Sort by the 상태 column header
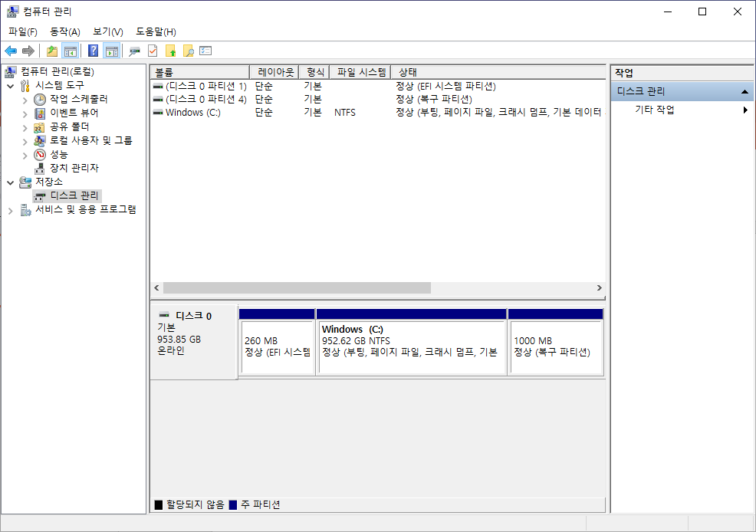 [498, 72]
